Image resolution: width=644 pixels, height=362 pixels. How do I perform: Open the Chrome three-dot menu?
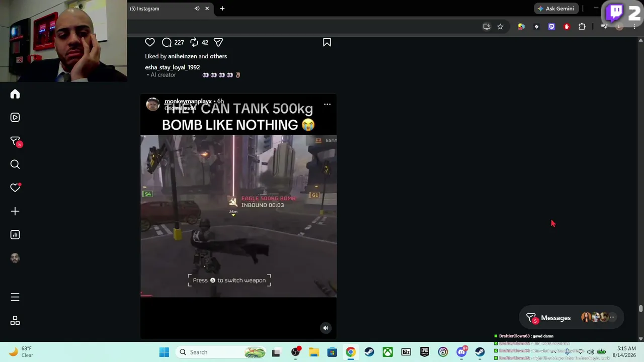point(634,27)
